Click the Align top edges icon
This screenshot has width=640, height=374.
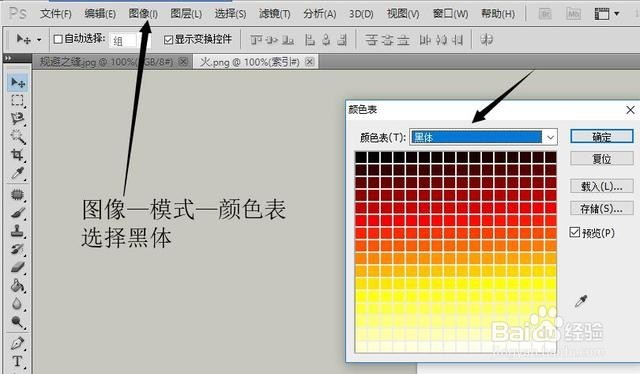click(x=256, y=40)
